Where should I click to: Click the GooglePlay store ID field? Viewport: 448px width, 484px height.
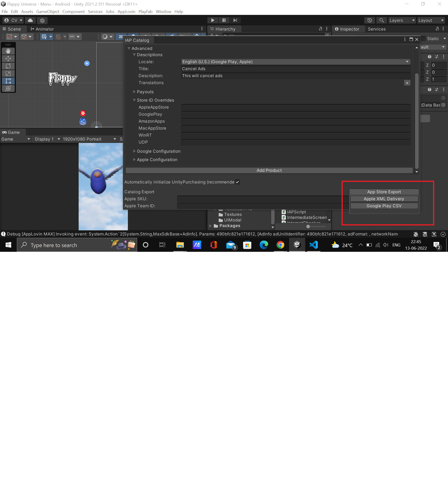[x=295, y=114]
